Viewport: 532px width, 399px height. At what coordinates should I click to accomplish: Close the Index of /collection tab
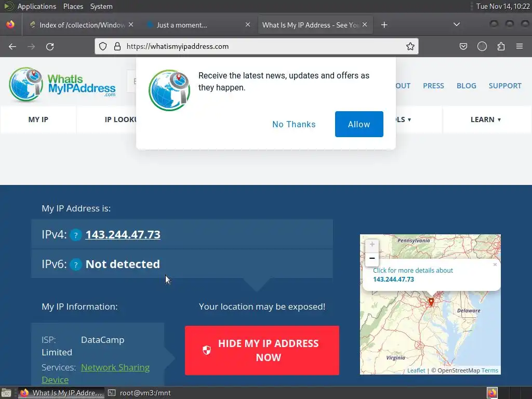131,25
